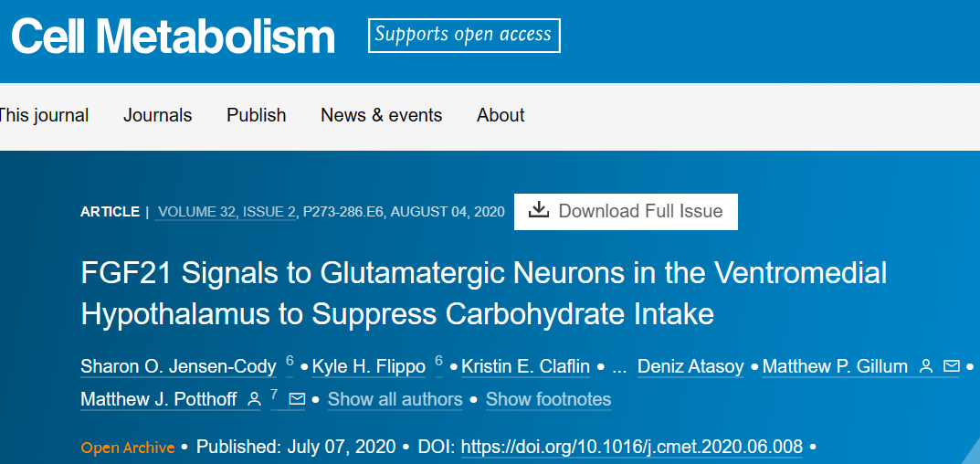980x464 pixels.
Task: Open the Publish menu
Action: tap(257, 116)
